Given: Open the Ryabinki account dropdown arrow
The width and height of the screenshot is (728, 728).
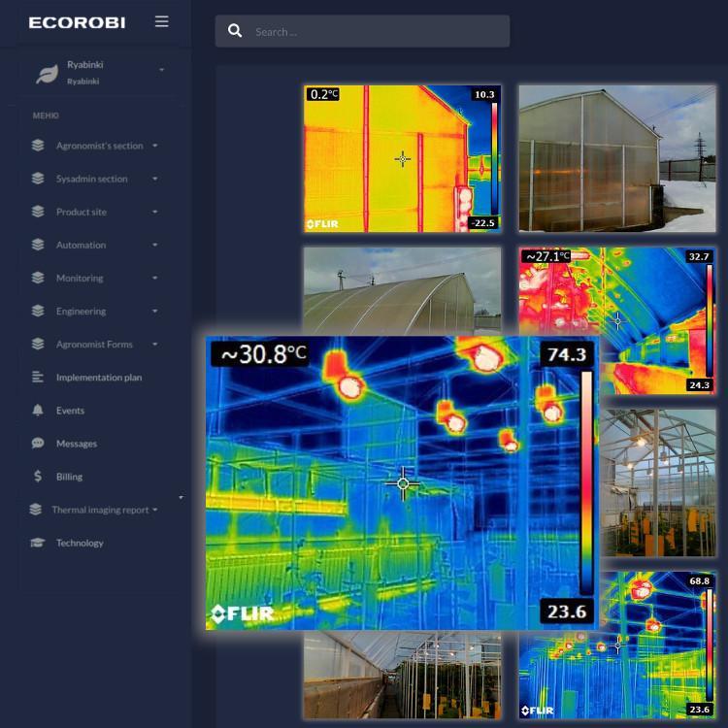Looking at the screenshot, I should pyautogui.click(x=161, y=71).
